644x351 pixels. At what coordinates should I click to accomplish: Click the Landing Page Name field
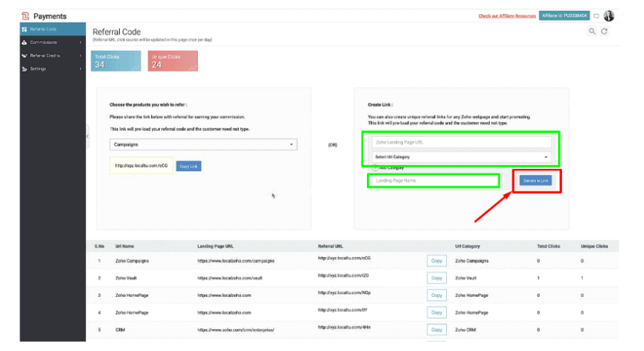tap(434, 181)
